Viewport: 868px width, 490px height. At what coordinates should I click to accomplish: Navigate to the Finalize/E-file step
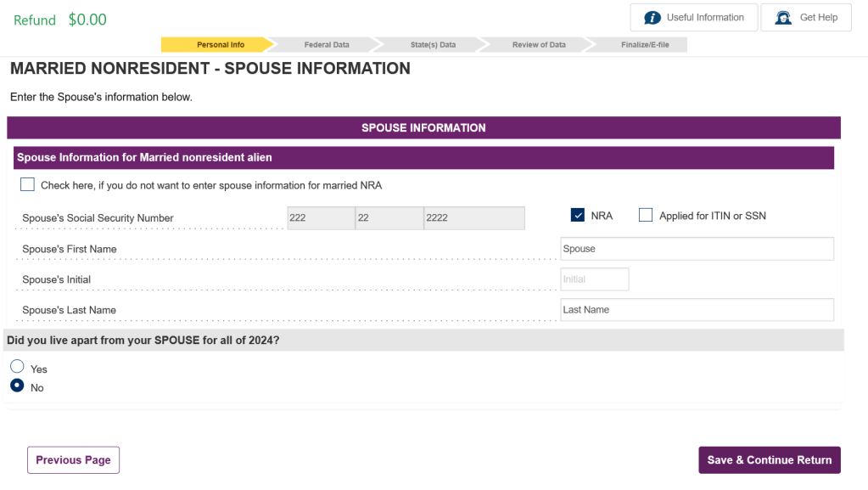click(645, 45)
